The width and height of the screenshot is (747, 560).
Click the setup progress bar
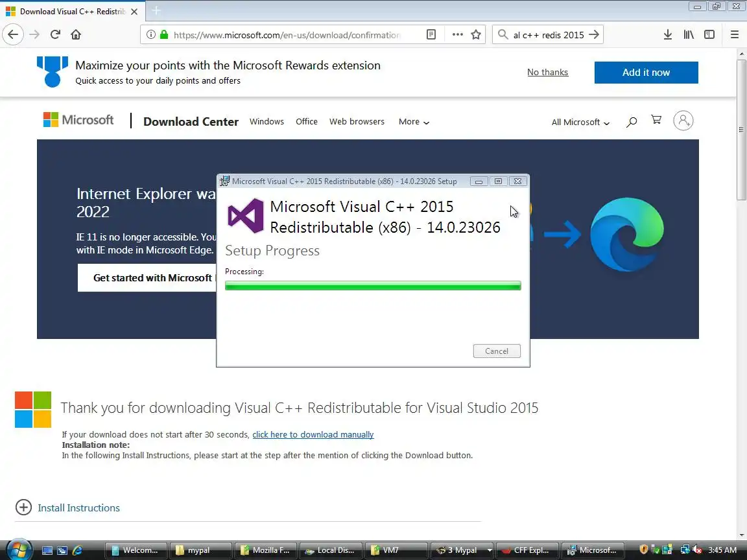tap(373, 286)
